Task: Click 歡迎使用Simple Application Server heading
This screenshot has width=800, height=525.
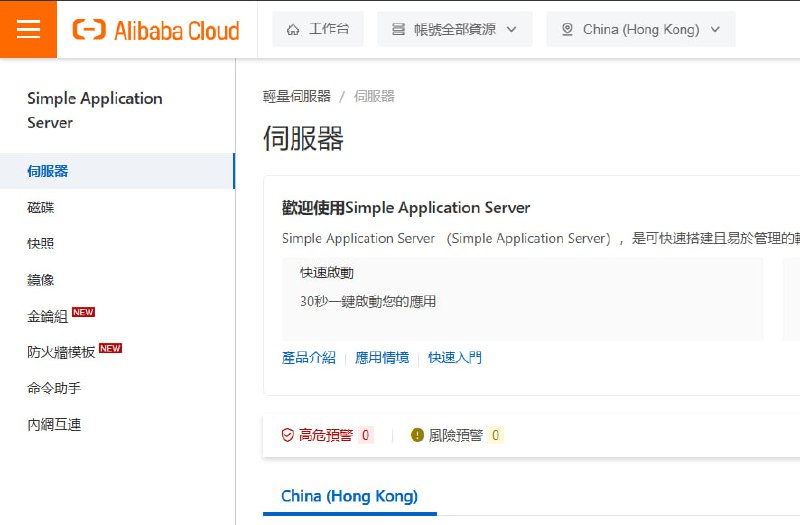Action: point(406,208)
